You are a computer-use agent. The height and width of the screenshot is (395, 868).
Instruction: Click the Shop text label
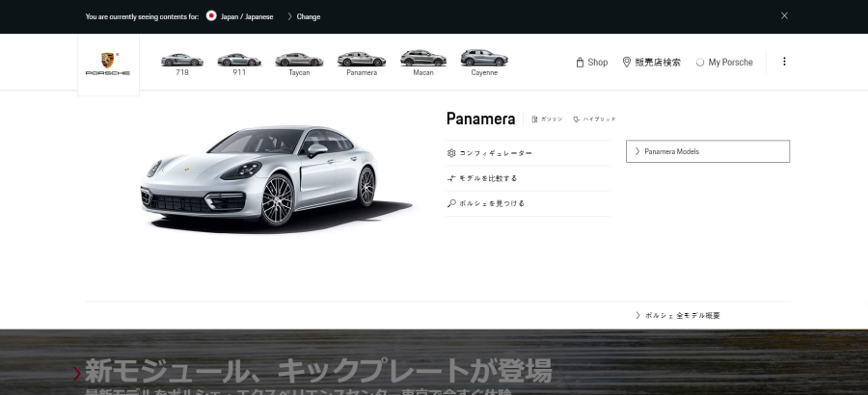597,62
